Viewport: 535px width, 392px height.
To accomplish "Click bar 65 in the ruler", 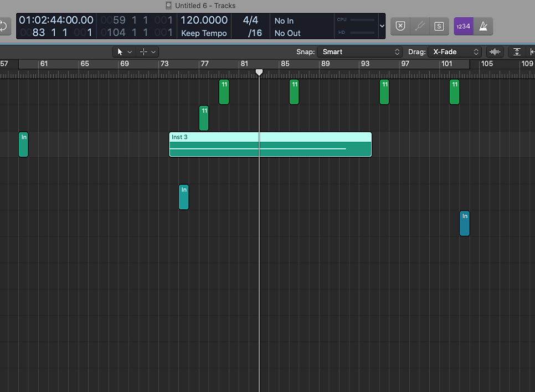I will pyautogui.click(x=85, y=64).
